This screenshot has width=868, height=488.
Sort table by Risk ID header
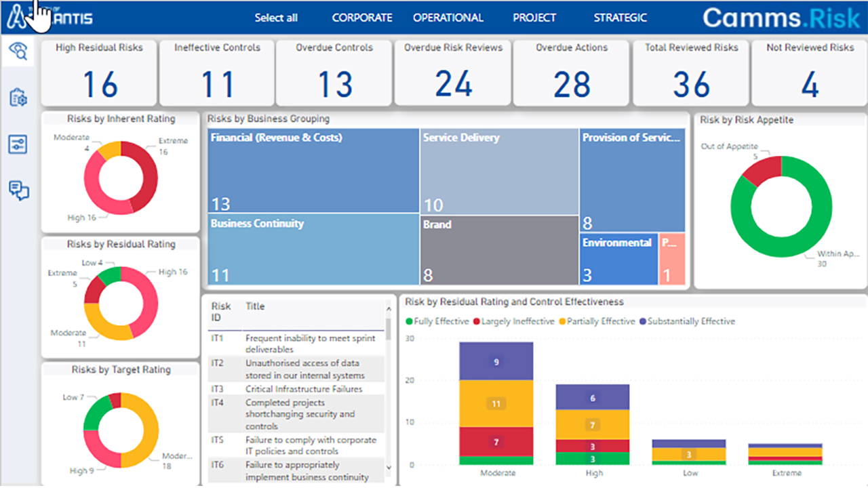coord(222,312)
